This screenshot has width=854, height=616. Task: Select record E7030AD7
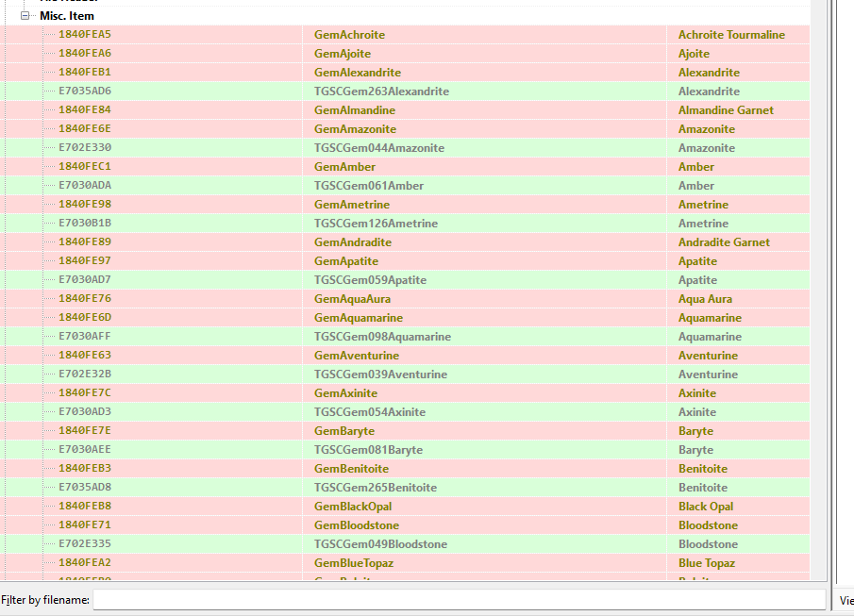[84, 280]
